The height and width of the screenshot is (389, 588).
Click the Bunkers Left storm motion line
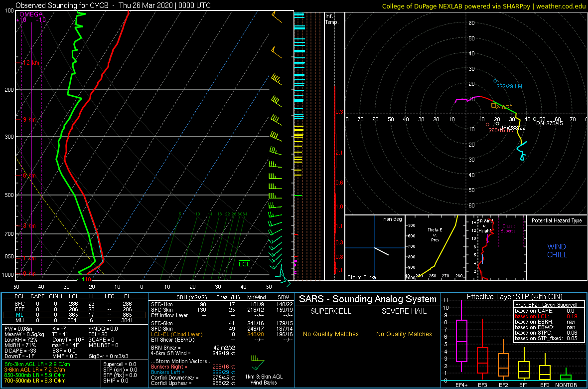coord(193,372)
